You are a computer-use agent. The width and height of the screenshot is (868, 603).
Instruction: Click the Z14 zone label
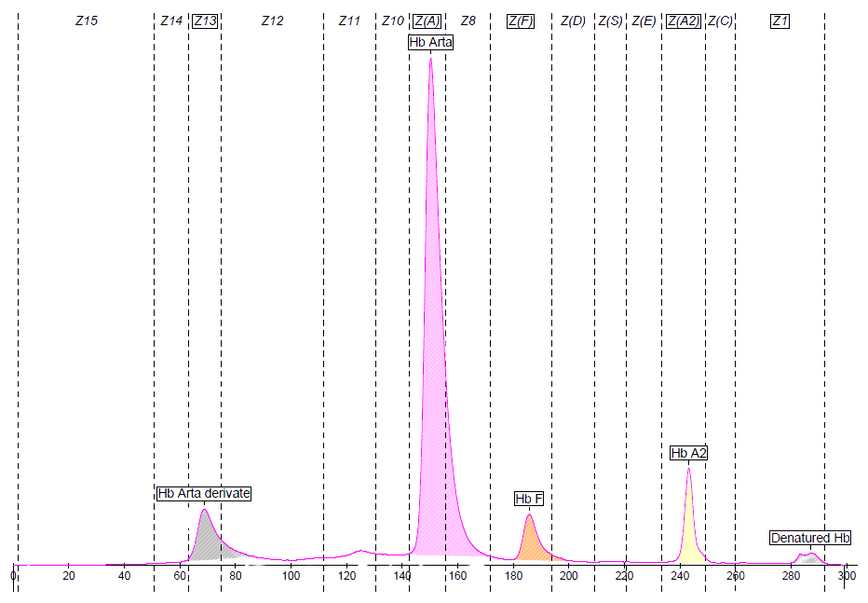click(x=171, y=21)
